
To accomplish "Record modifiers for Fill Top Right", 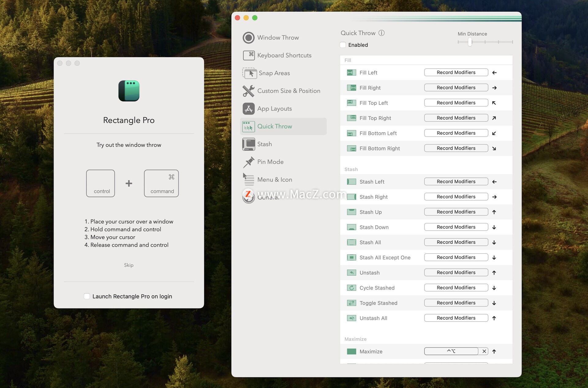I will [x=456, y=118].
